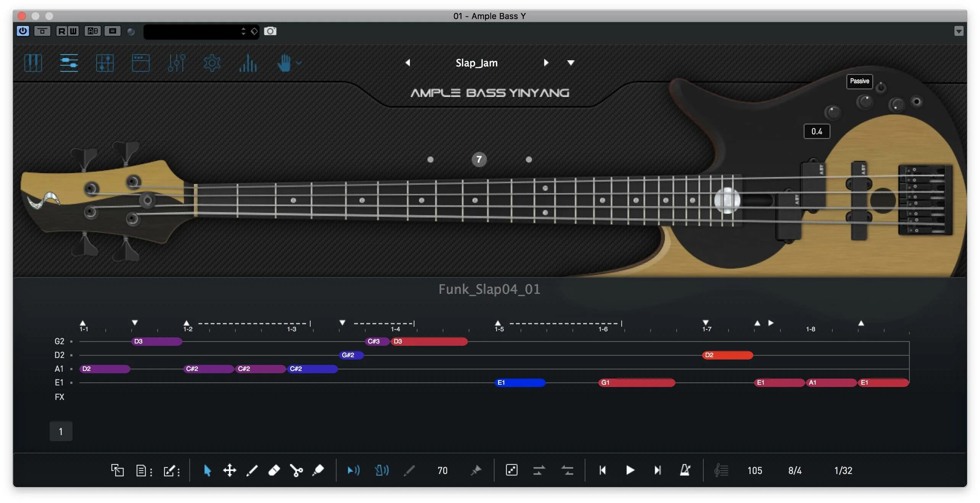This screenshot has width=980, height=503.
Task: Select the red D2 note on D2 string
Action: click(x=727, y=355)
